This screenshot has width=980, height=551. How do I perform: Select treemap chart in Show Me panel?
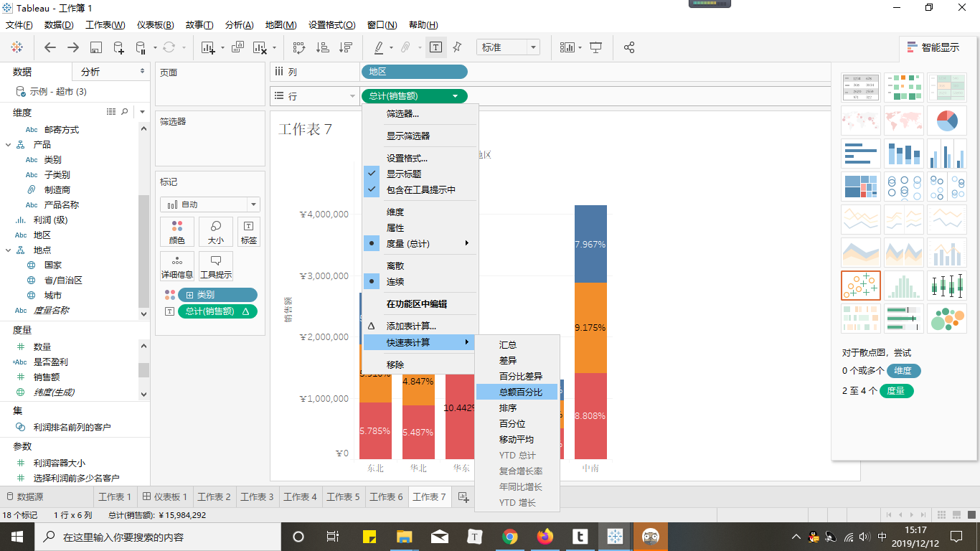[861, 187]
